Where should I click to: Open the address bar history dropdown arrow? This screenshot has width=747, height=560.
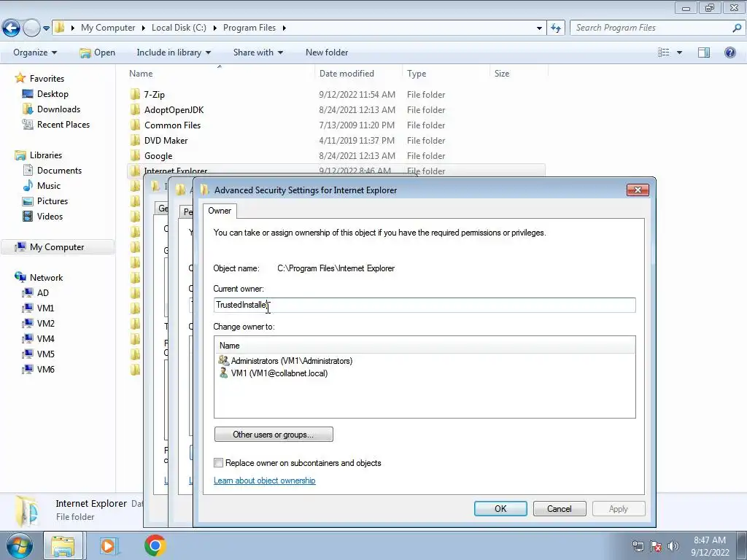539,28
